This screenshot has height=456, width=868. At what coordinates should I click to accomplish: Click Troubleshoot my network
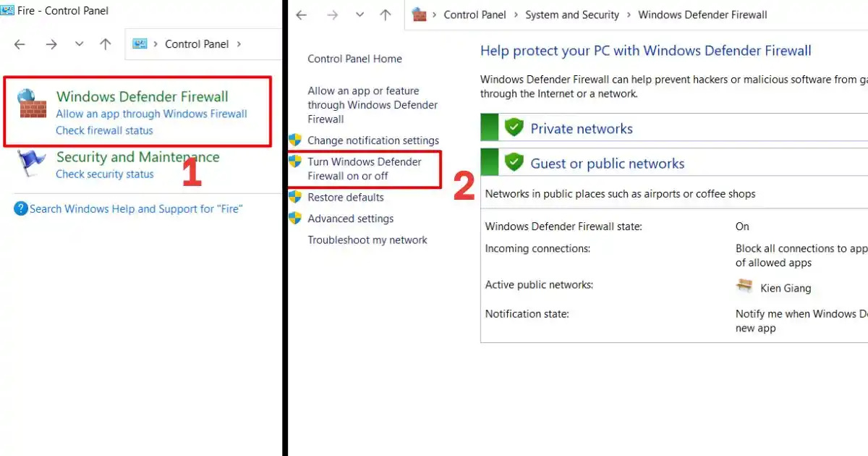[367, 240]
